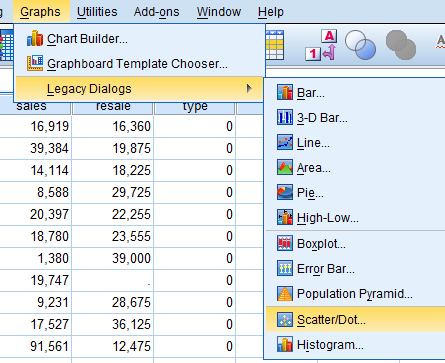Click sales cell 39,384
The height and width of the screenshot is (363, 445).
(35, 148)
